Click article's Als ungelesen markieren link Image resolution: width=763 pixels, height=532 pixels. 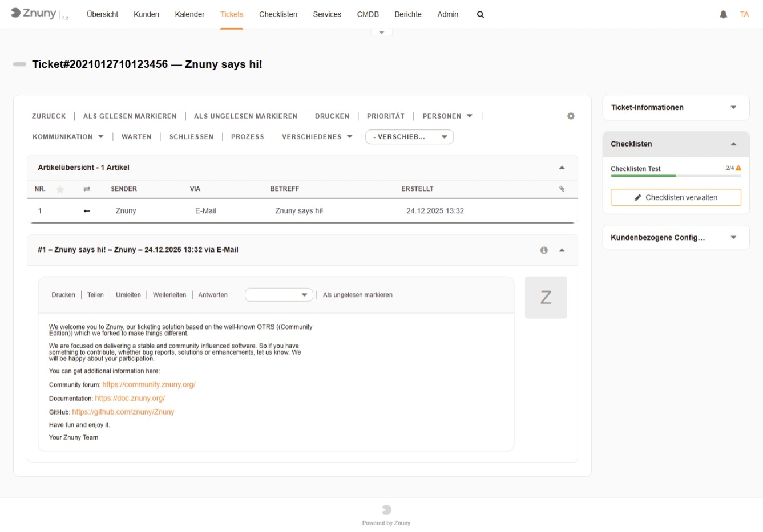tap(357, 295)
